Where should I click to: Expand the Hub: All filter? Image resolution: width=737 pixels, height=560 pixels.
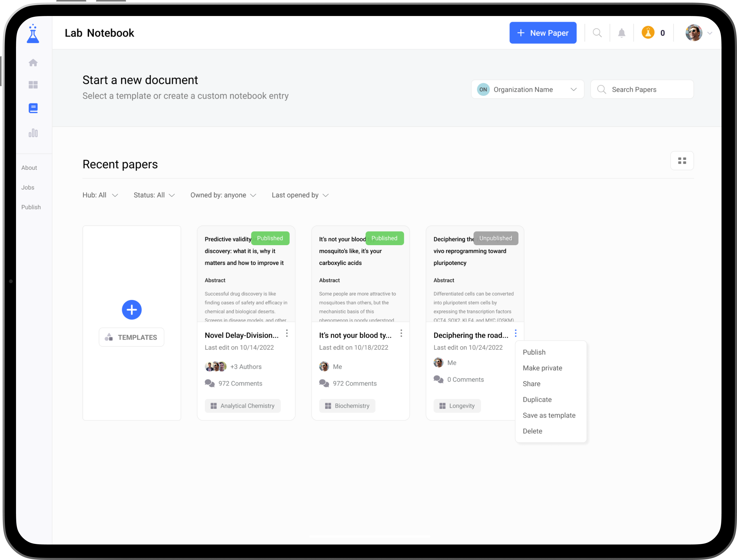[x=100, y=195]
